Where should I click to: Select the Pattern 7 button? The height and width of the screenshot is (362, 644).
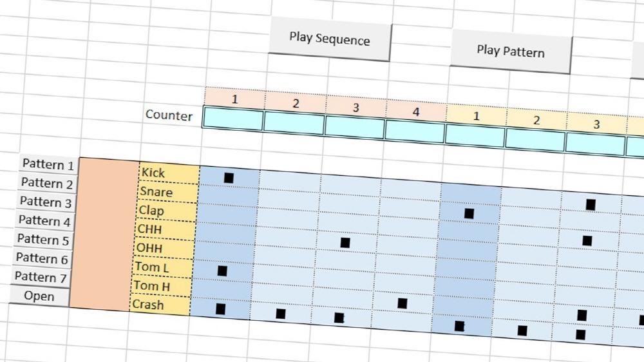(x=40, y=278)
